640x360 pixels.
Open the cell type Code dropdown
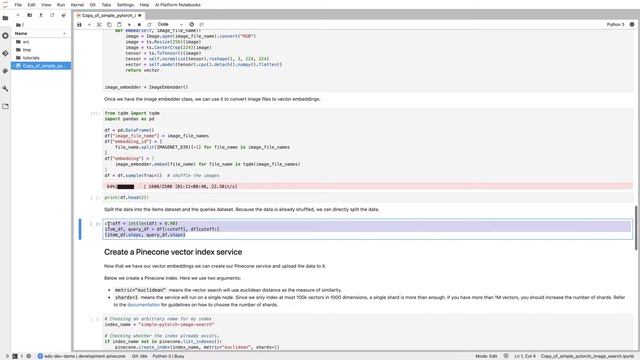click(x=170, y=24)
